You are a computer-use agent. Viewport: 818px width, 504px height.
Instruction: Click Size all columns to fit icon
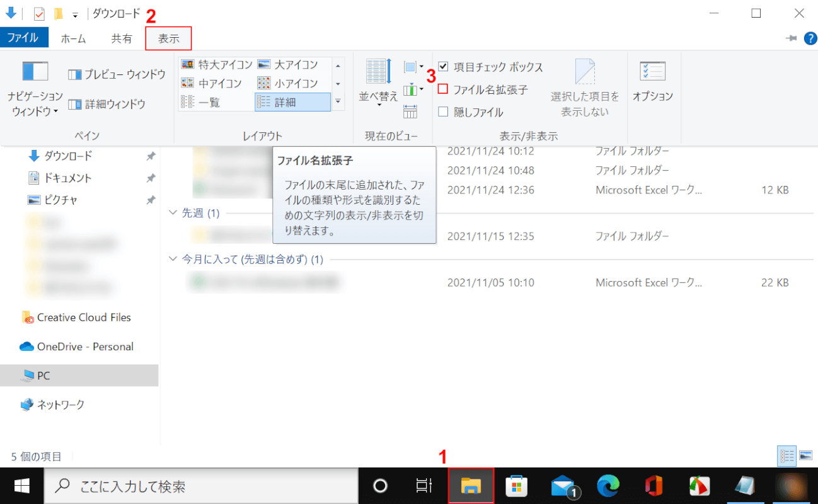(410, 112)
